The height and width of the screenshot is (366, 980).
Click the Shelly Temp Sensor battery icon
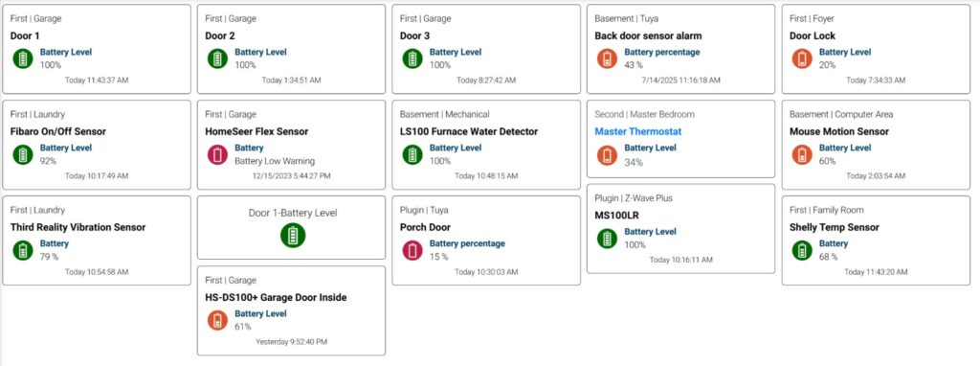coord(802,250)
